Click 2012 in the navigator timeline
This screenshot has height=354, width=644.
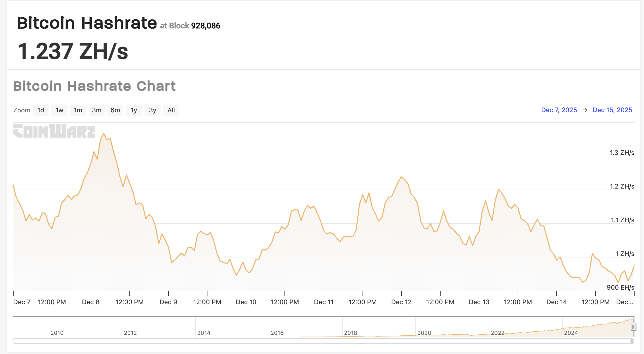(130, 333)
